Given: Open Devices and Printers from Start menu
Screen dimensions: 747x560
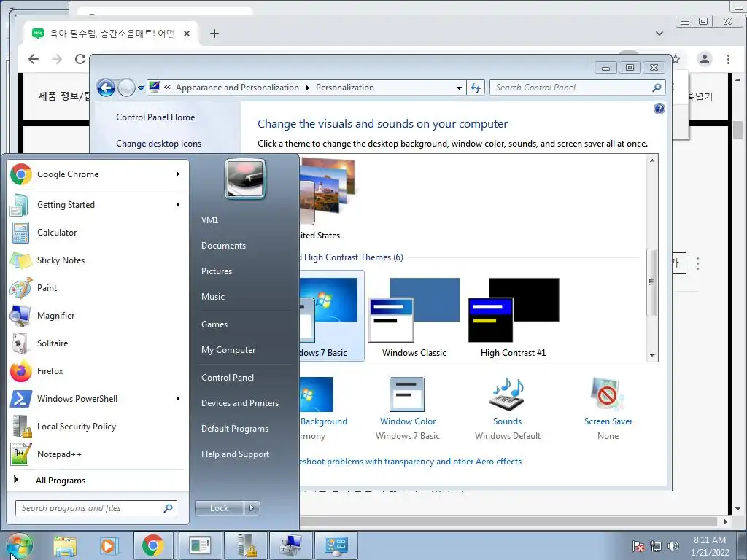Looking at the screenshot, I should coord(239,403).
